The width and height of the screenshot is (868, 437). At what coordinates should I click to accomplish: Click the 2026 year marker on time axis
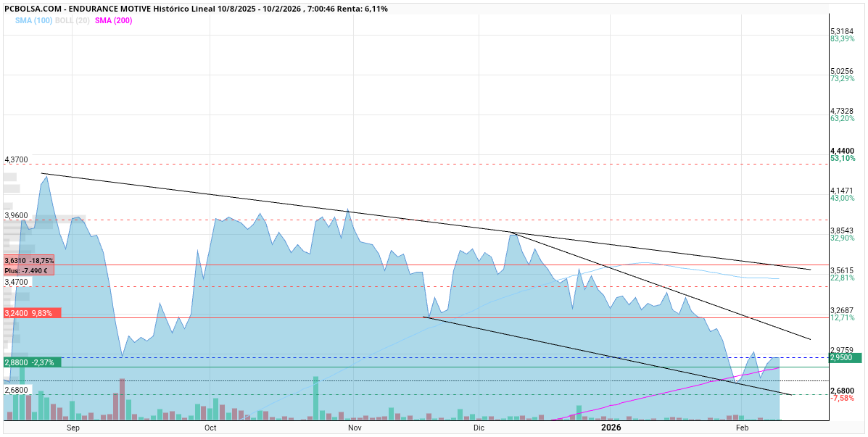611,428
